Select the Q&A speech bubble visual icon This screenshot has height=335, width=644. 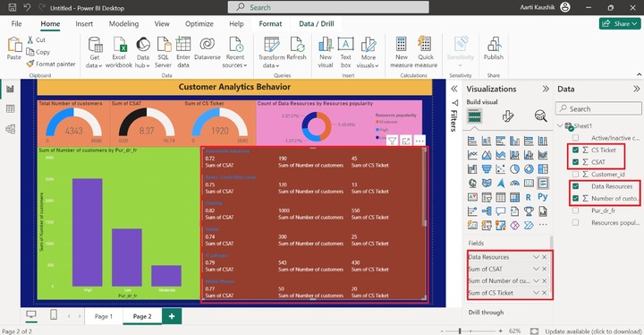(x=500, y=211)
